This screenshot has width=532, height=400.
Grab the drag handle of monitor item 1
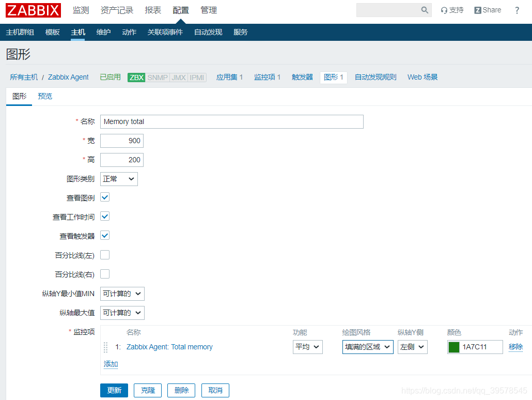105,347
